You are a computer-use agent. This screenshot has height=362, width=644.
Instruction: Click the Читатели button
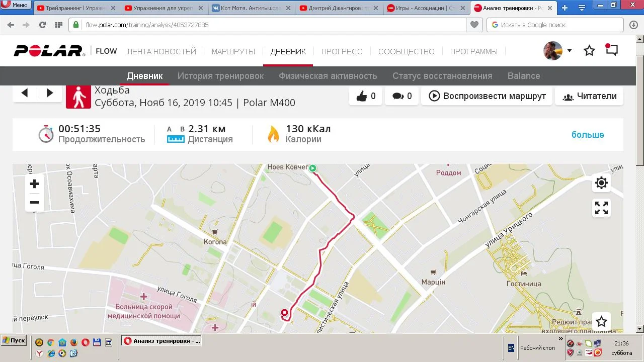pos(589,96)
